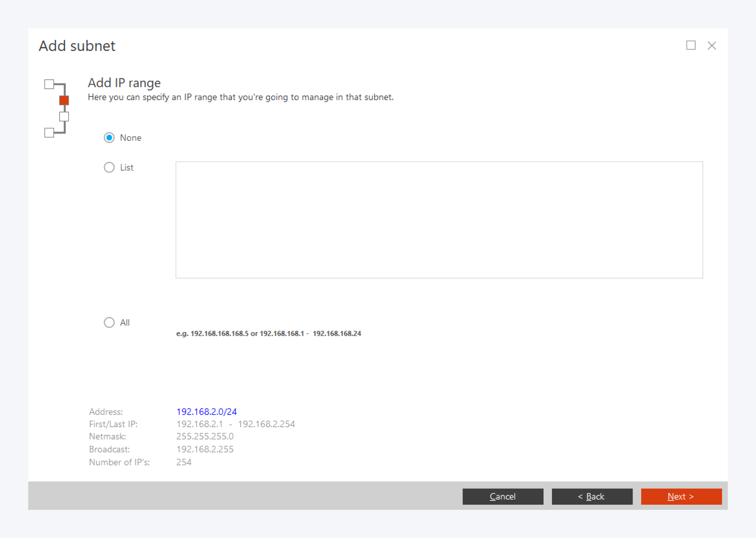Screen dimensions: 756x538
Task: Click the first wizard step square
Action: point(49,84)
